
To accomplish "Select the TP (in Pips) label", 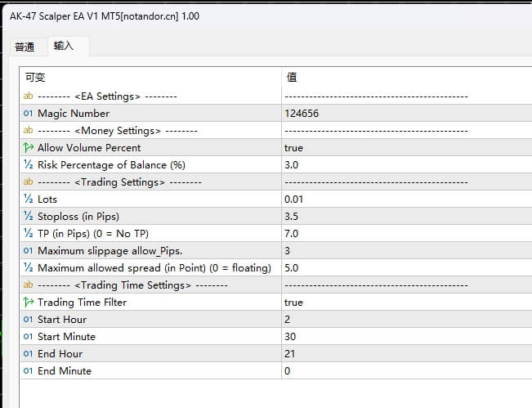I will pos(93,234).
